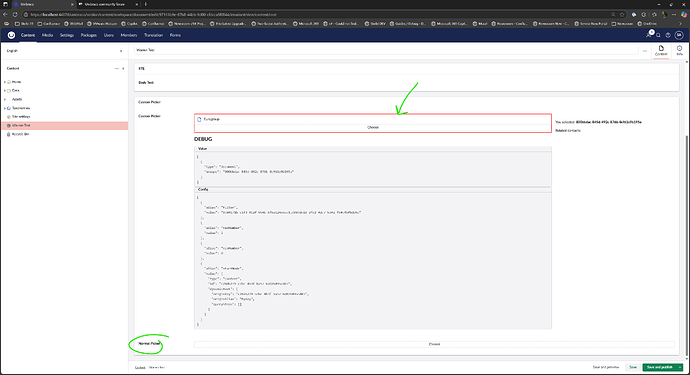Screen dimensions: 690x375
Task: Click the page vertical scrollbar
Action: (x=686, y=246)
